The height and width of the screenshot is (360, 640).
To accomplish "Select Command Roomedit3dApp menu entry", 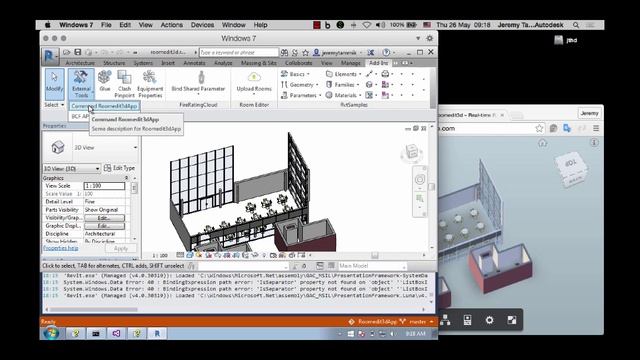I will 104,106.
